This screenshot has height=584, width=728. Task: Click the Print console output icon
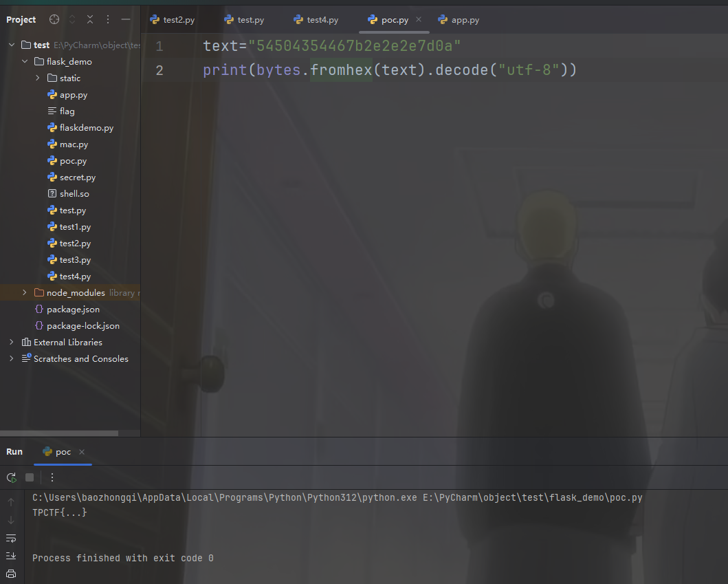[x=11, y=574]
